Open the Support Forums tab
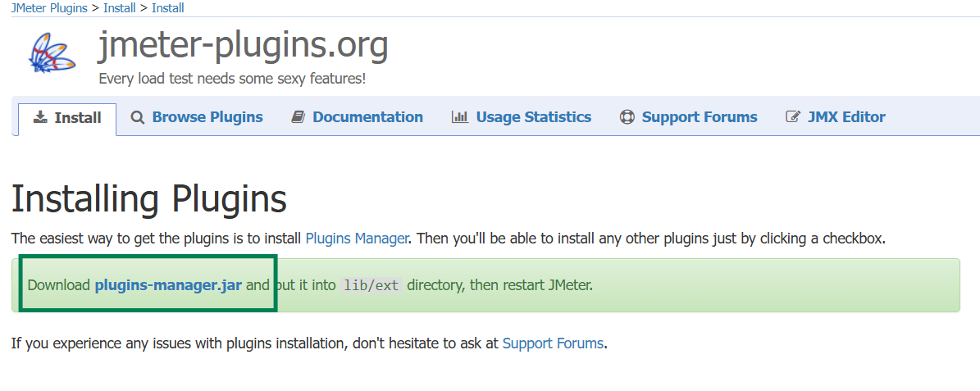The width and height of the screenshot is (980, 391). 688,117
